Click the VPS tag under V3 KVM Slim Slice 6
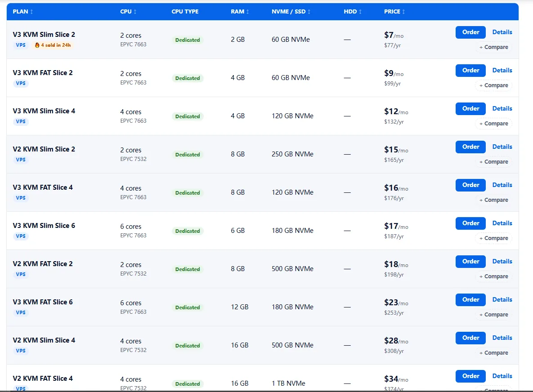Image resolution: width=533 pixels, height=392 pixels. (x=21, y=236)
